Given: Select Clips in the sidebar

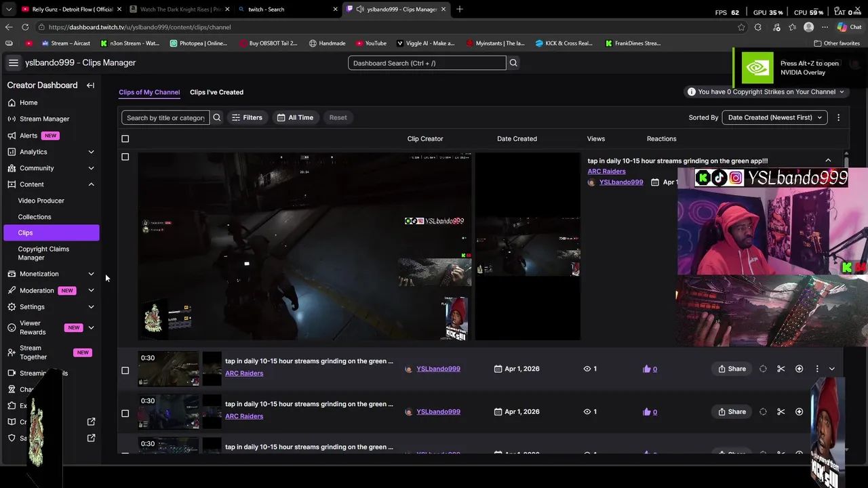Looking at the screenshot, I should click(51, 232).
